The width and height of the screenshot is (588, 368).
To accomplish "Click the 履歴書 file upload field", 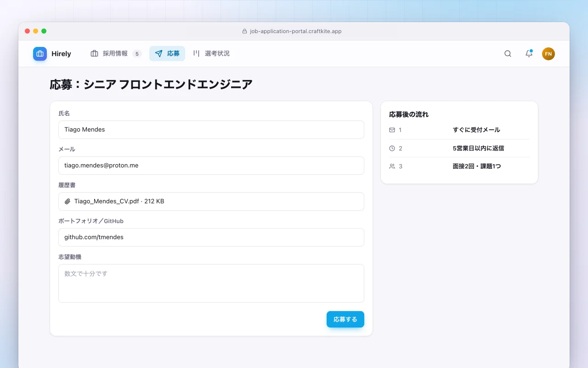I will [211, 201].
